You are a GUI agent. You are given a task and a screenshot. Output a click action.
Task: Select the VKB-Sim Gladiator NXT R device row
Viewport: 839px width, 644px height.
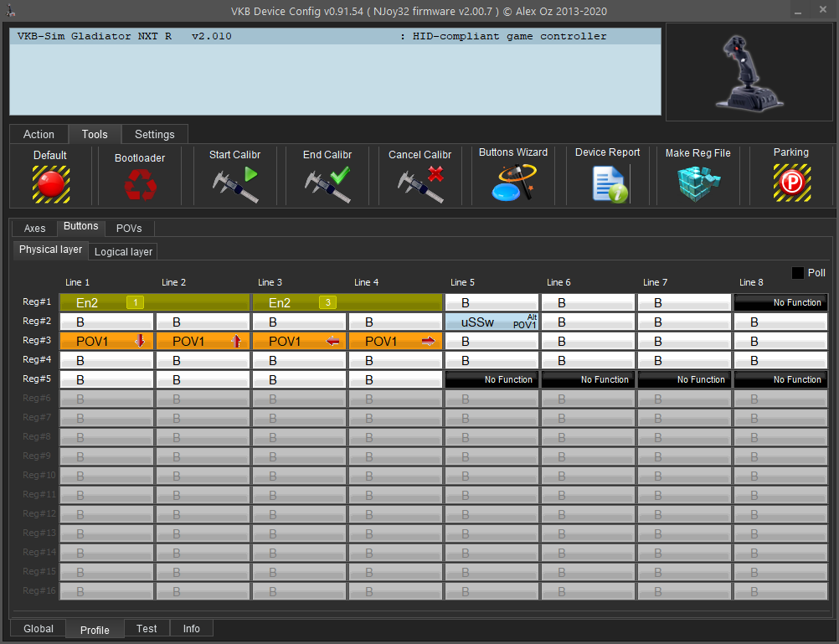click(x=335, y=36)
